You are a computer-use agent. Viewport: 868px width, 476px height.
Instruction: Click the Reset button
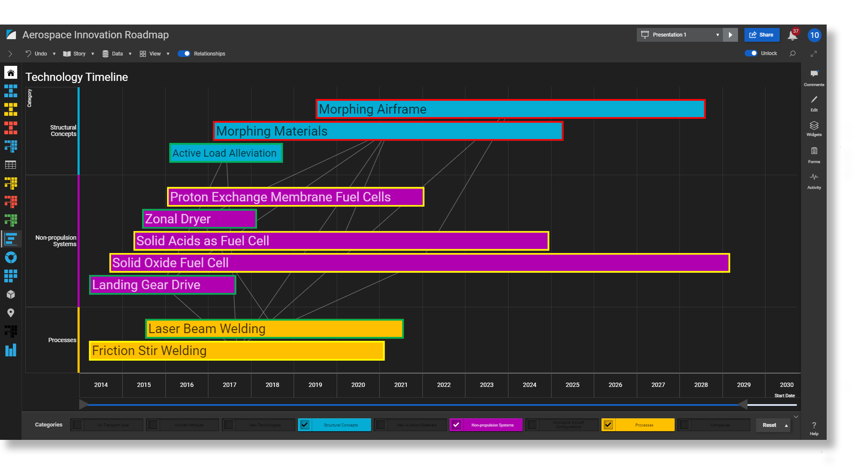click(x=769, y=425)
